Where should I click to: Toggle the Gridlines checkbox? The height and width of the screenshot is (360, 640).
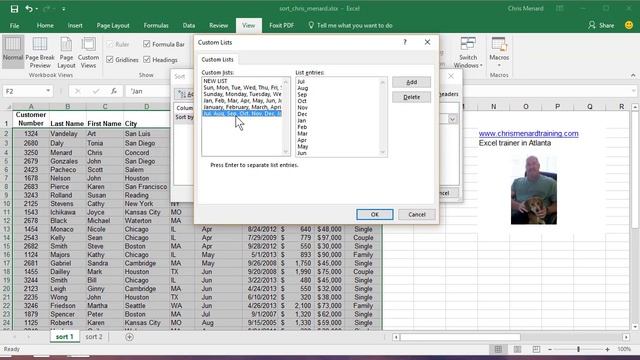[x=110, y=60]
